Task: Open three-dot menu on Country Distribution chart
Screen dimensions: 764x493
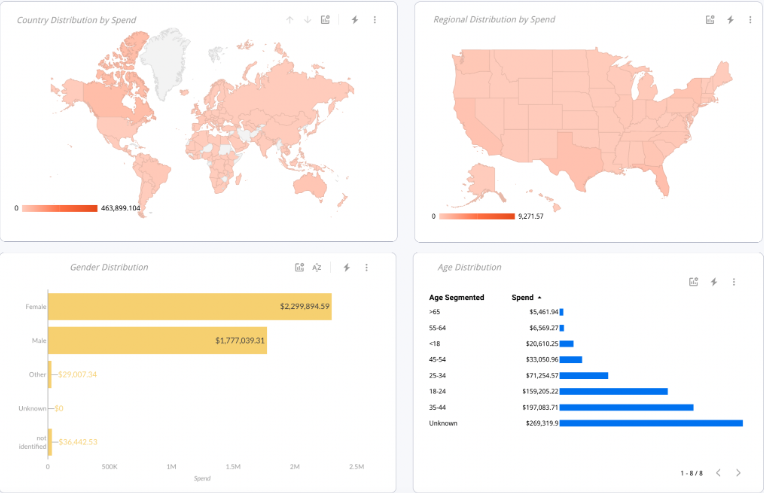Action: 374,20
